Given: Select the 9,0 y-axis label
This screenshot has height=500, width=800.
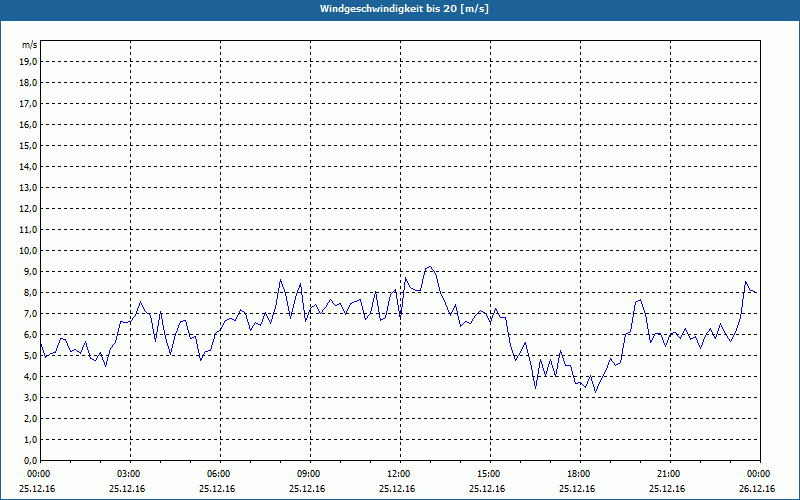Looking at the screenshot, I should pyautogui.click(x=31, y=271).
